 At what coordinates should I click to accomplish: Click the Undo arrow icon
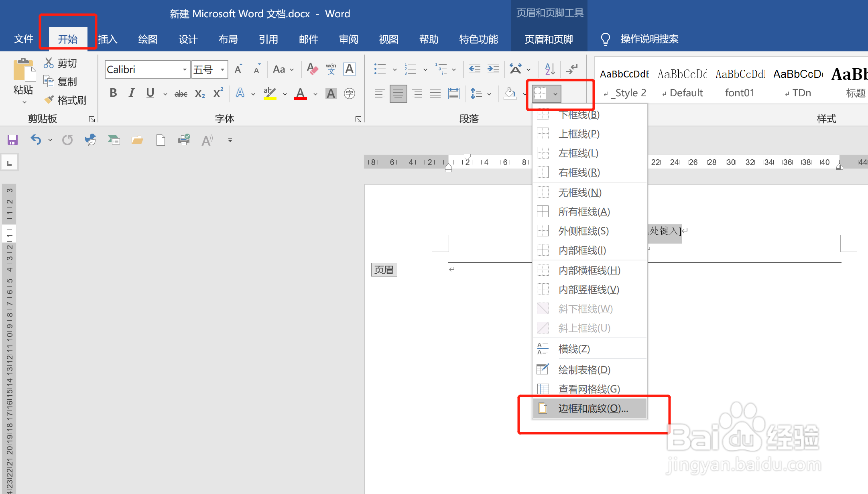pos(36,140)
